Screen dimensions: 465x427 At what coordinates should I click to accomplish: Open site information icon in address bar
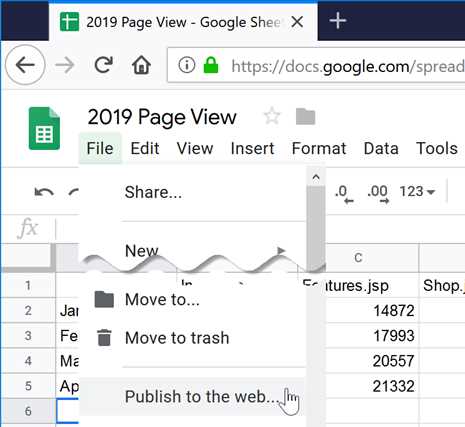tap(187, 65)
